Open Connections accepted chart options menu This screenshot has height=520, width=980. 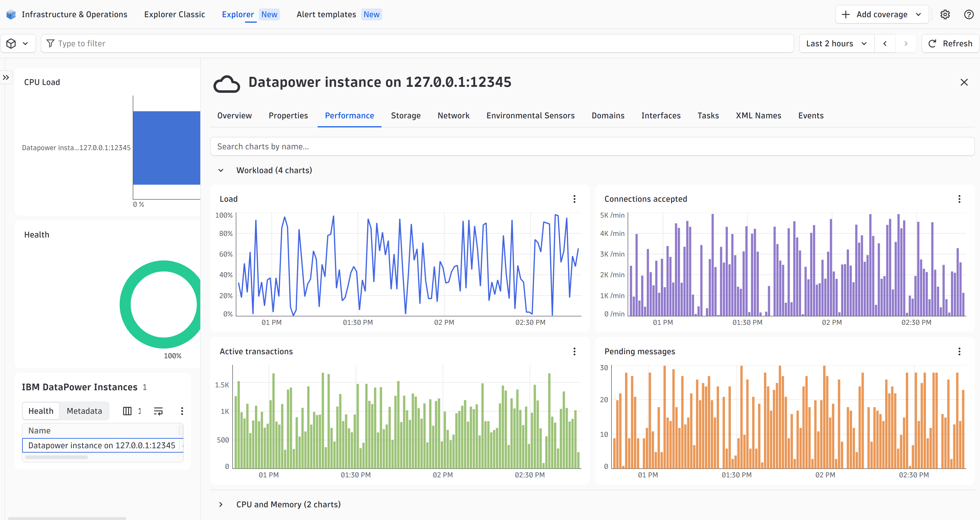coord(959,199)
